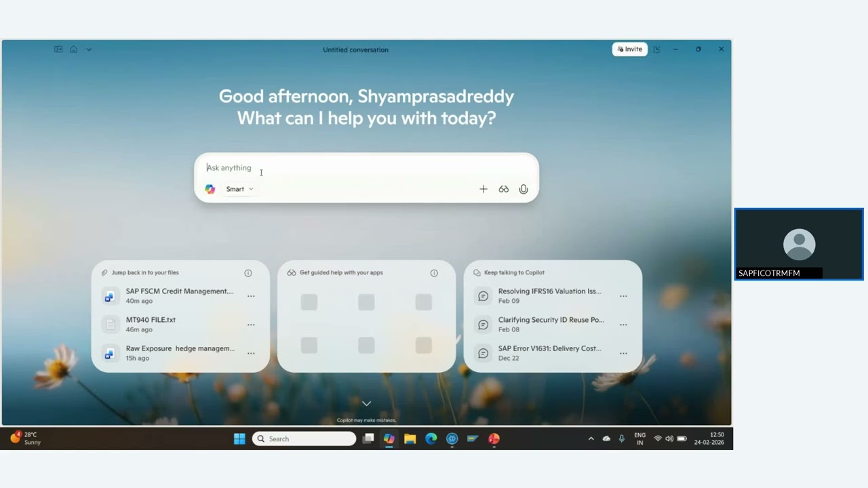The width and height of the screenshot is (868, 488).
Task: Open more options for IFRS16 conversation
Action: [x=623, y=296]
